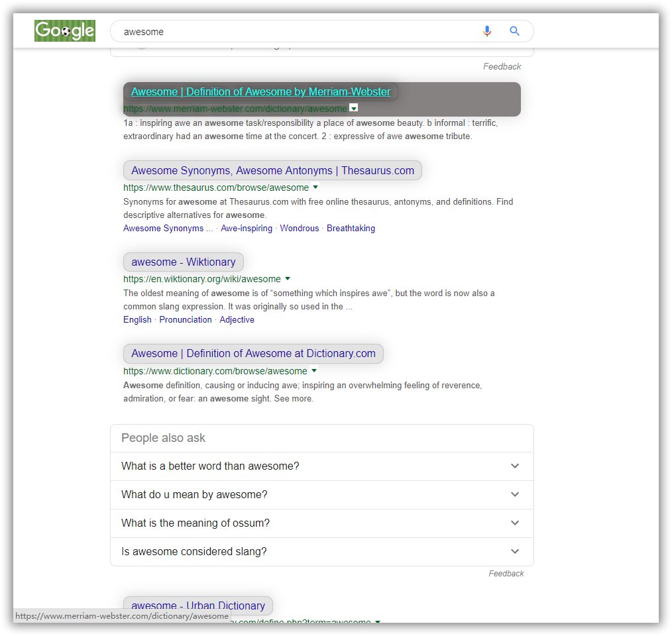Follow the Wiktionary "Adjective" sitelink
Viewport: 672px width, 636px height.
pyautogui.click(x=237, y=320)
